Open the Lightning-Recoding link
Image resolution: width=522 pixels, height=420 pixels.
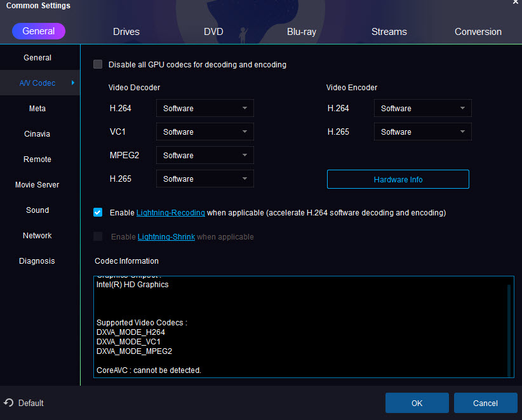click(x=171, y=213)
